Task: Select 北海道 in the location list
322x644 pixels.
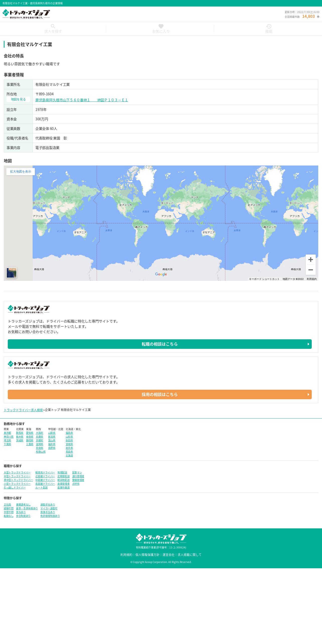Action: click(69, 456)
